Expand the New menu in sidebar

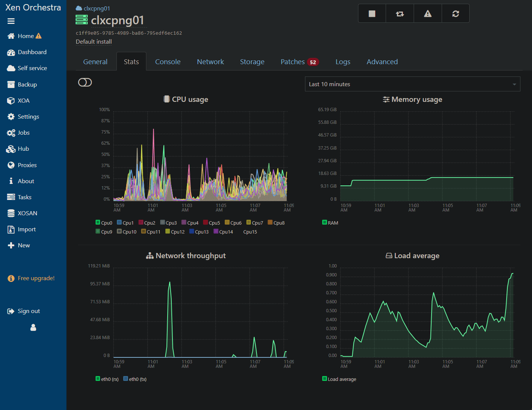(x=24, y=245)
